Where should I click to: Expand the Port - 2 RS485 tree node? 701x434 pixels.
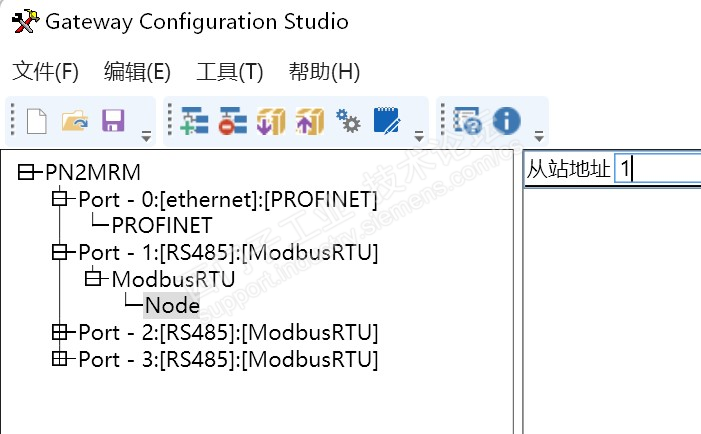tap(61, 331)
